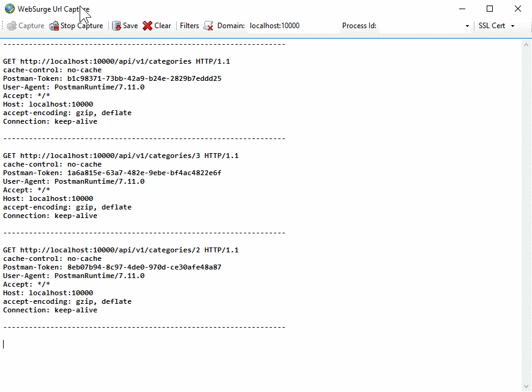Viewport: 532px width, 392px height.
Task: Click the GET /api/v1/categories request line
Action: [116, 61]
